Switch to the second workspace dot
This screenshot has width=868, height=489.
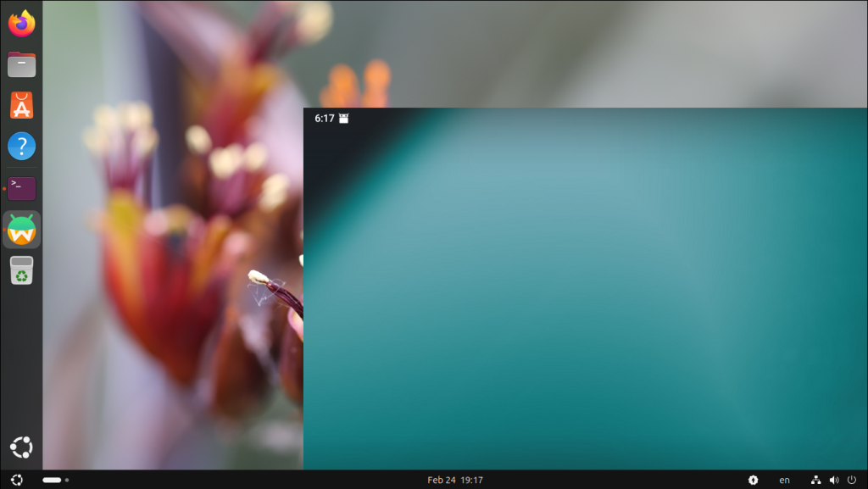(x=67, y=480)
